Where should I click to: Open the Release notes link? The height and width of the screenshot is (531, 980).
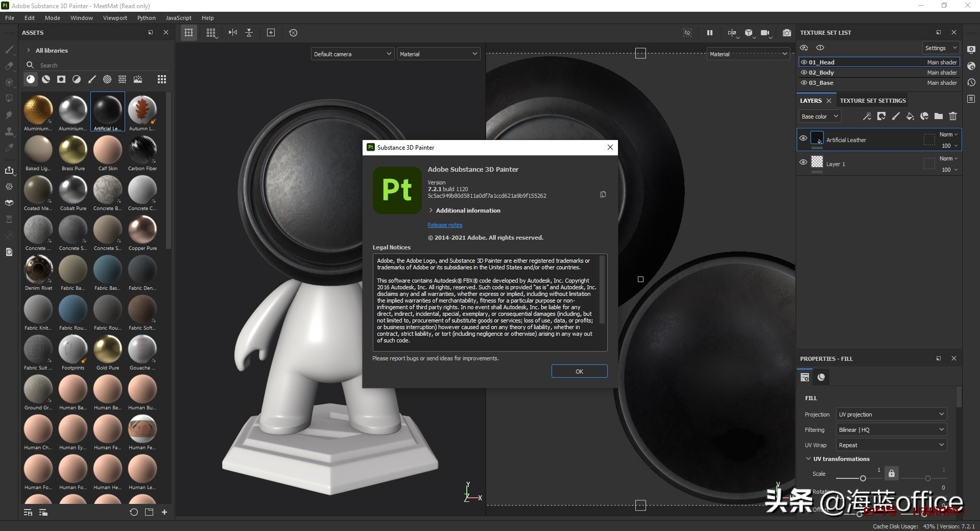(x=445, y=225)
